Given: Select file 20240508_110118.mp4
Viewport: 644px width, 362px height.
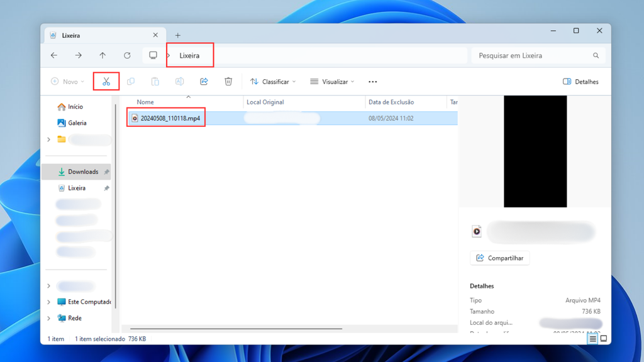Looking at the screenshot, I should (x=170, y=118).
